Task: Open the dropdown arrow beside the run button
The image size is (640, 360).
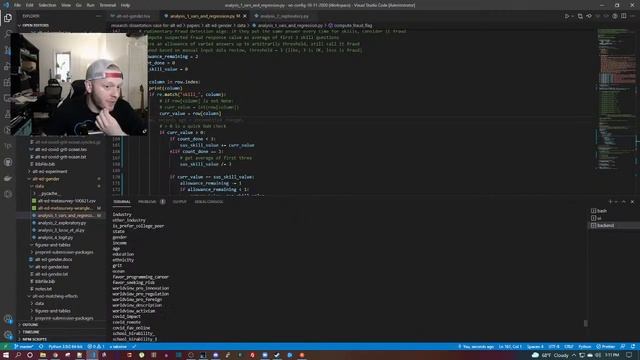Action: [572, 16]
